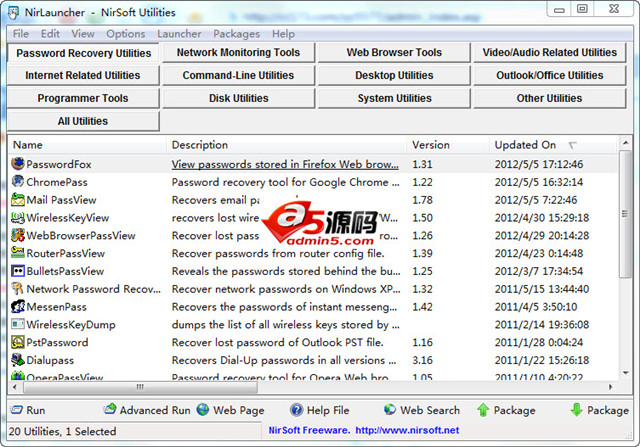Click the vertical scrollbar down arrow
Viewport: 640px width, 447px height.
pyautogui.click(x=625, y=373)
